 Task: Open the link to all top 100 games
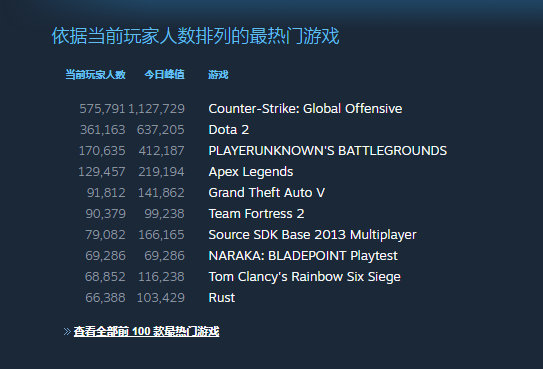146,331
